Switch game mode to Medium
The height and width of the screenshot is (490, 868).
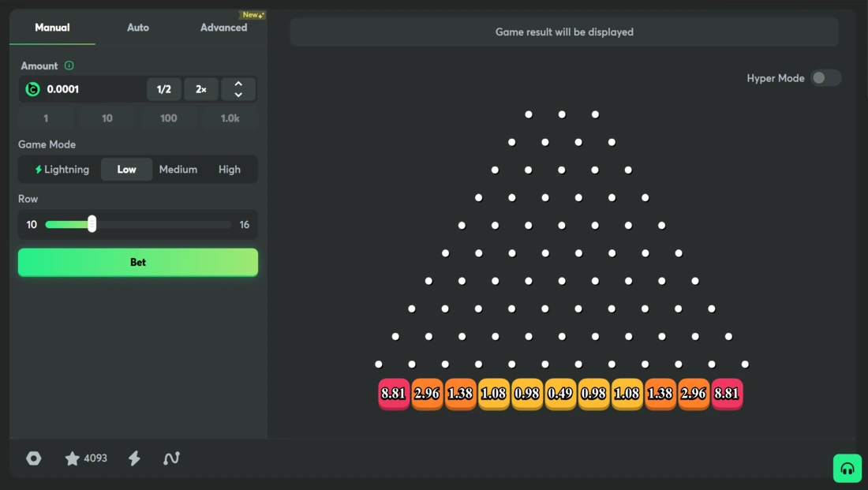(x=178, y=170)
